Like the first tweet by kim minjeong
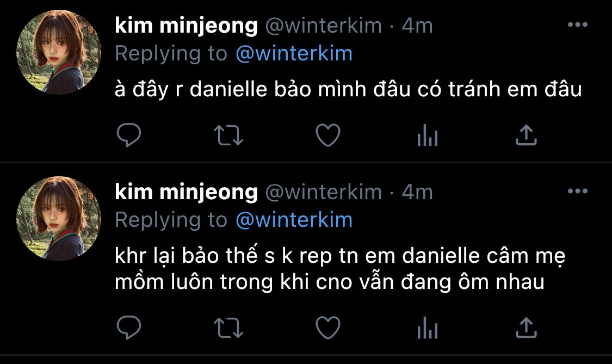This screenshot has width=612, height=364. (328, 135)
